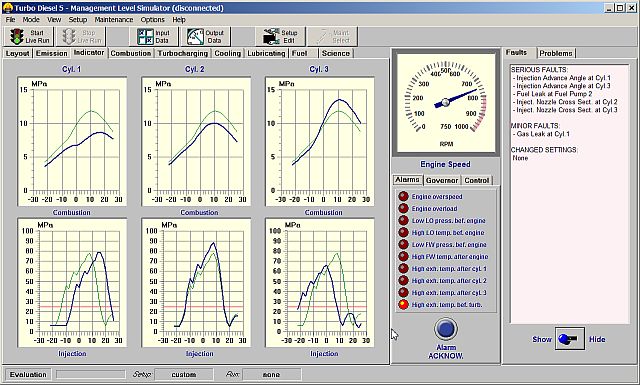Image resolution: width=640 pixels, height=385 pixels.
Task: Open the View menu
Action: coord(54,20)
